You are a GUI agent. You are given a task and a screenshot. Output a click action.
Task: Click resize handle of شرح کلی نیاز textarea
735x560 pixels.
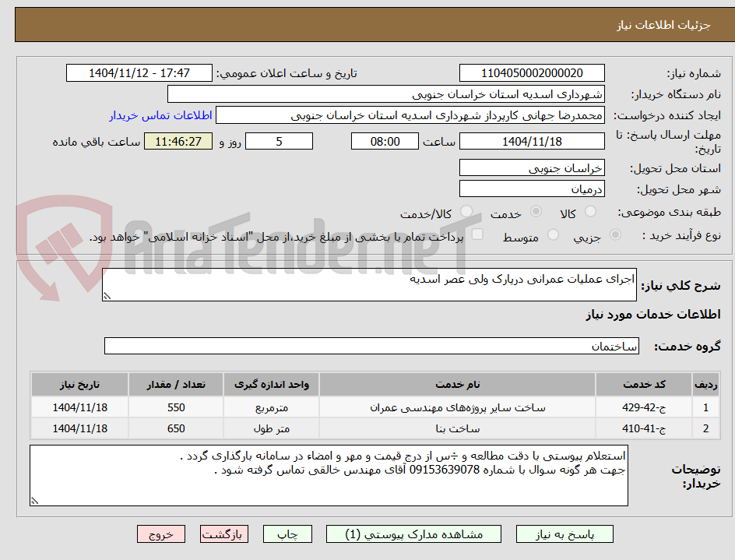point(107,296)
